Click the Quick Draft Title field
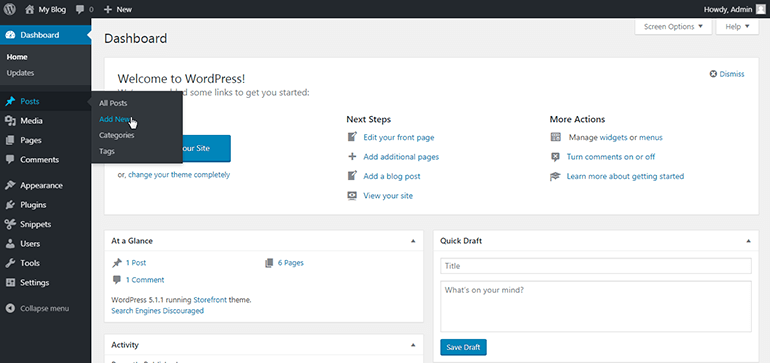 596,266
